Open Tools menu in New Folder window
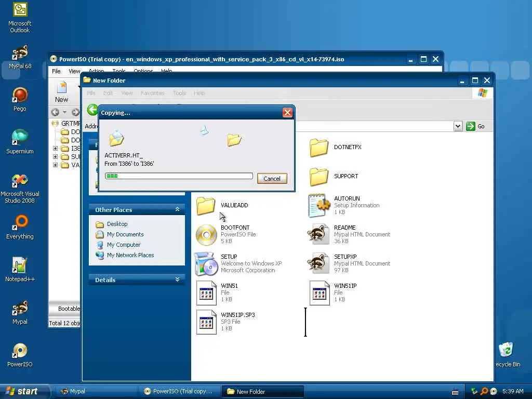The width and height of the screenshot is (532, 399). tap(179, 93)
